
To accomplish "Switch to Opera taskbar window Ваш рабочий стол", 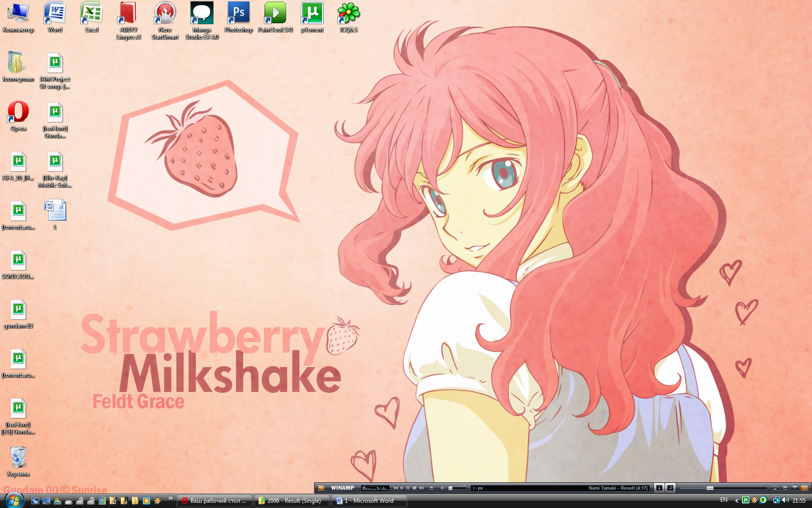I will (x=215, y=501).
